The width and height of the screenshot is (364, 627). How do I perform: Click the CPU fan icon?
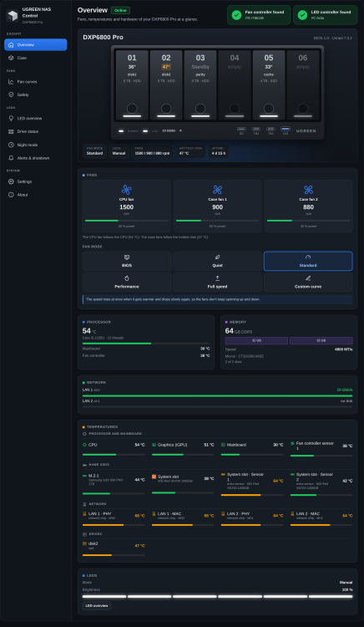(127, 190)
